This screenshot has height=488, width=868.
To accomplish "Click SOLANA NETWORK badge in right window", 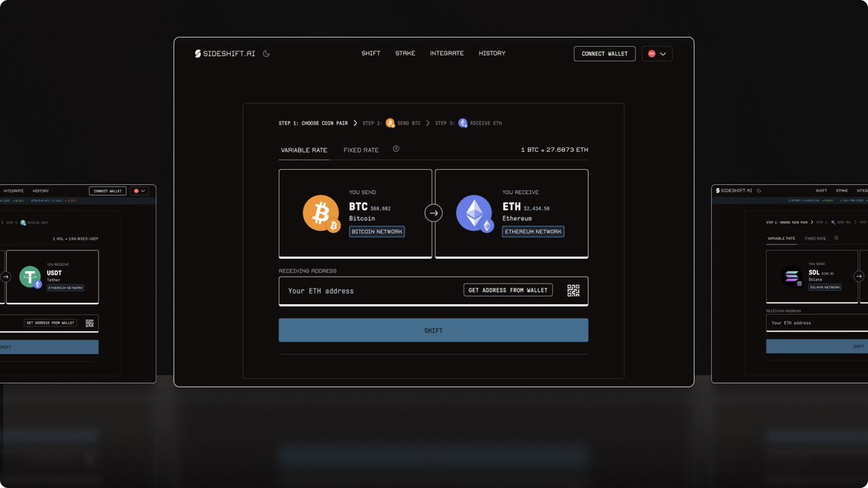I will click(825, 287).
